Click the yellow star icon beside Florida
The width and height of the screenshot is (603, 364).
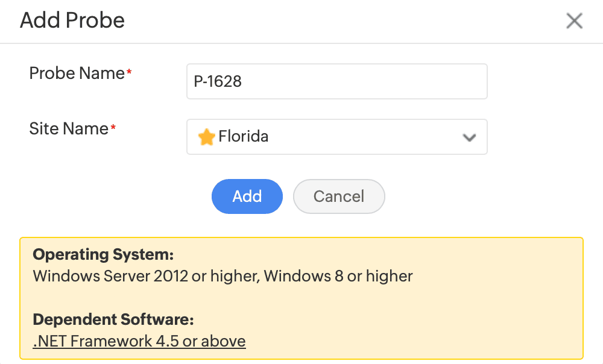(207, 137)
